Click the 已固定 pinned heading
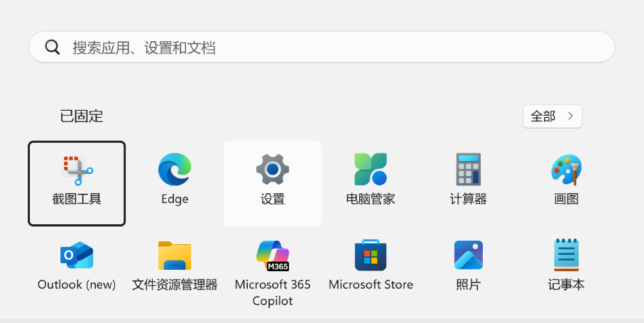Image resolution: width=644 pixels, height=323 pixels. click(x=82, y=116)
